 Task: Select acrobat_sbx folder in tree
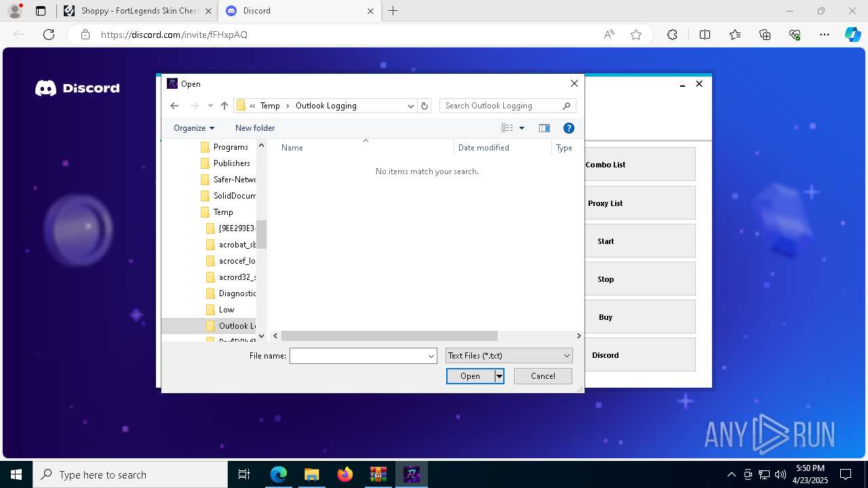click(231, 245)
